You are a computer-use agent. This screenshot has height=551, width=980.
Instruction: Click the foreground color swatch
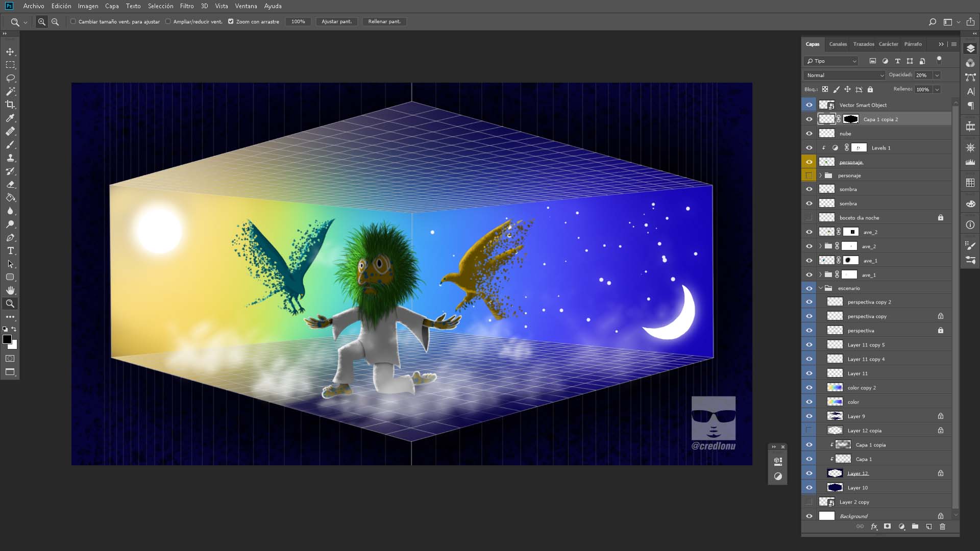pos(7,339)
